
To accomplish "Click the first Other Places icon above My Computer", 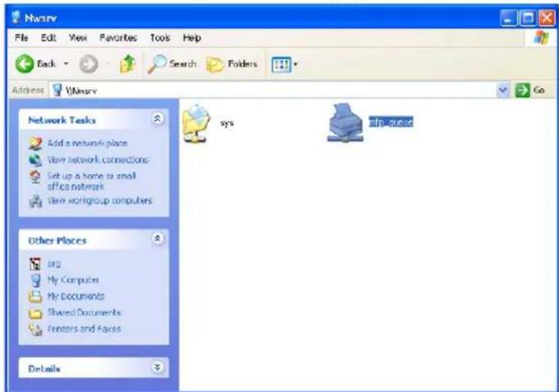I will coord(35,264).
